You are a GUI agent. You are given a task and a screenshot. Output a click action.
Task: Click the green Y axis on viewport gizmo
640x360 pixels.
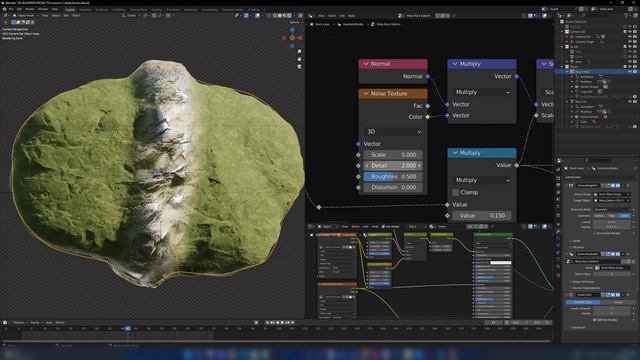[292, 38]
